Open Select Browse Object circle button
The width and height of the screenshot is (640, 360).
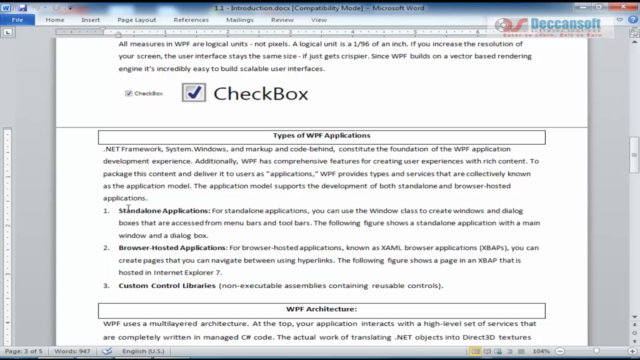(x=634, y=333)
